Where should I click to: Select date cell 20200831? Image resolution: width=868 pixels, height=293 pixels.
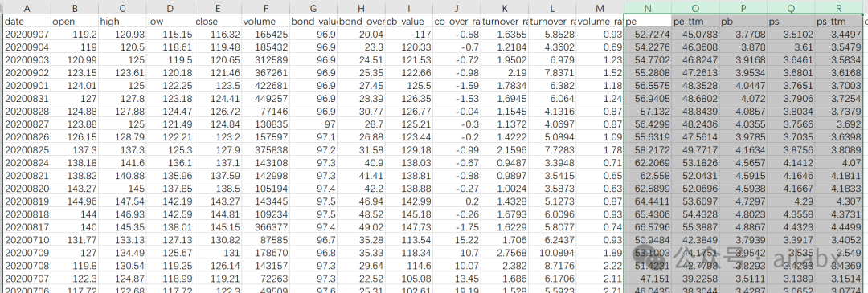pyautogui.click(x=27, y=99)
